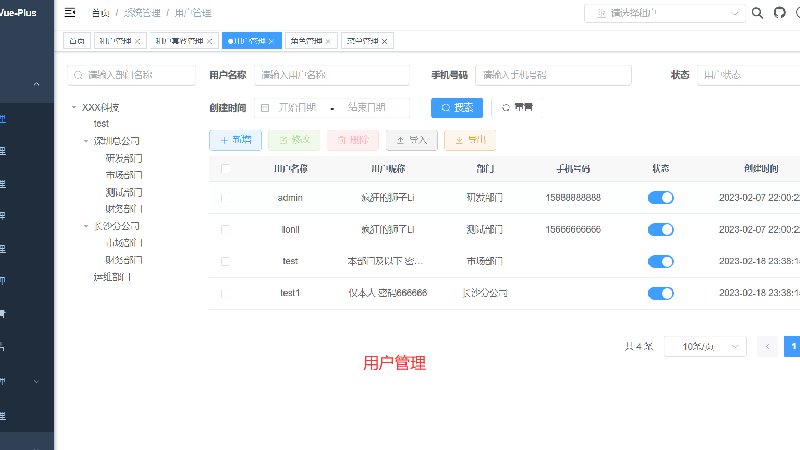
Task: Click the 开始日期 date field
Action: coord(297,108)
